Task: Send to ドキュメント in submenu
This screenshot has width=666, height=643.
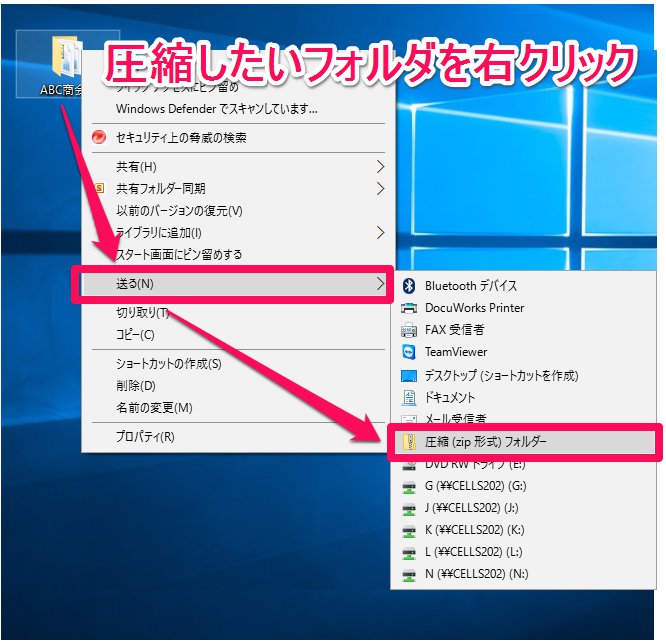Action: [x=450, y=397]
